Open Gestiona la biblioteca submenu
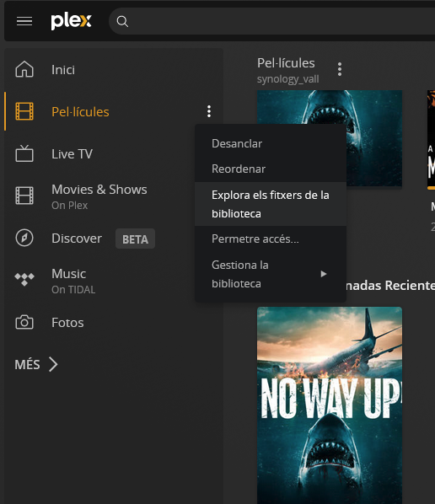 pos(271,274)
